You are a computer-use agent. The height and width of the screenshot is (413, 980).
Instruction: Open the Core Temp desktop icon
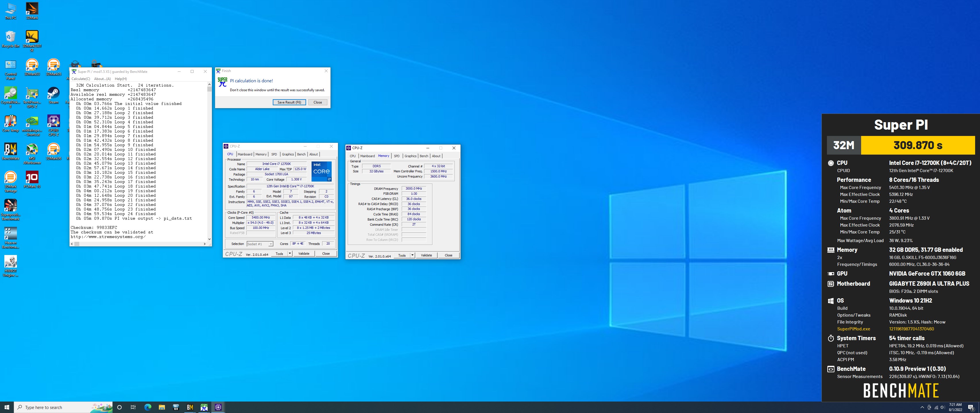[x=11, y=124]
